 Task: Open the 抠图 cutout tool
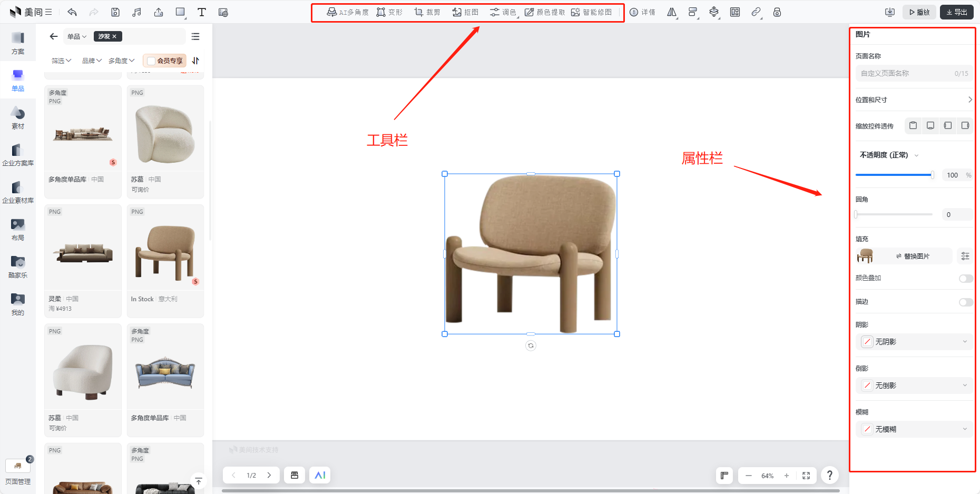[465, 12]
